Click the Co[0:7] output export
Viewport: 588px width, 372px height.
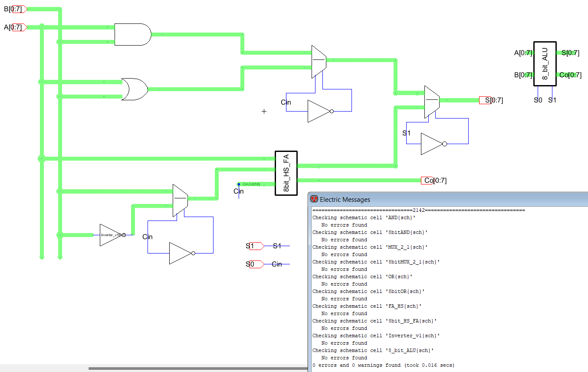[x=434, y=180]
